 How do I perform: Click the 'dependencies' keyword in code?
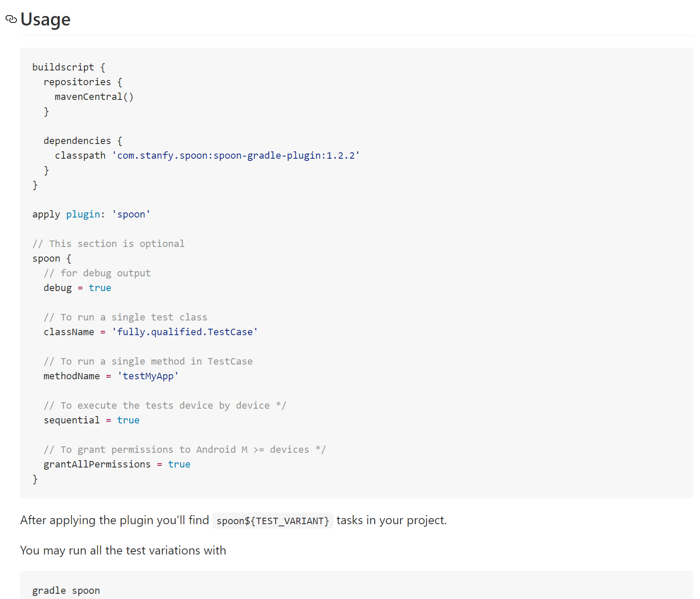(x=77, y=141)
